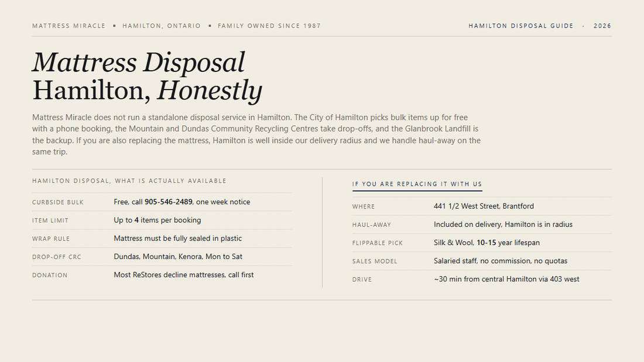
Task: Click the 441 1/2 West Street address
Action: click(484, 206)
